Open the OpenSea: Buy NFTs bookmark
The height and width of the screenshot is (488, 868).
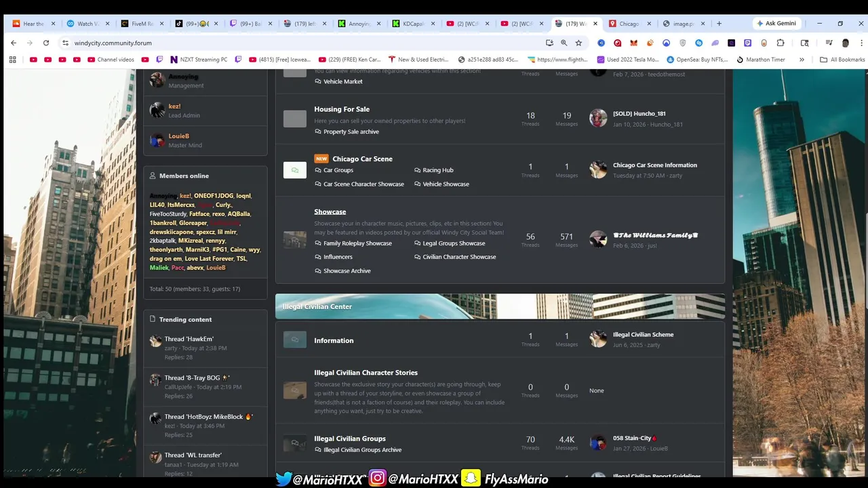[696, 60]
